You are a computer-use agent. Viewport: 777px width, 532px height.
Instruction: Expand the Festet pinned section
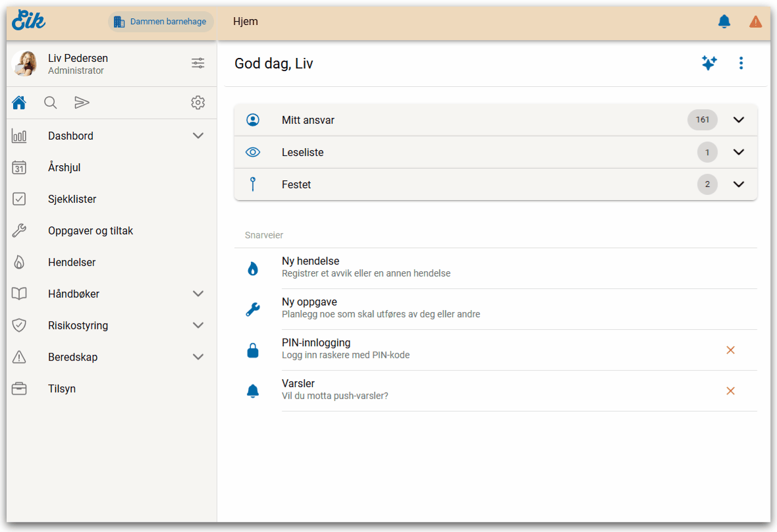pyautogui.click(x=738, y=184)
